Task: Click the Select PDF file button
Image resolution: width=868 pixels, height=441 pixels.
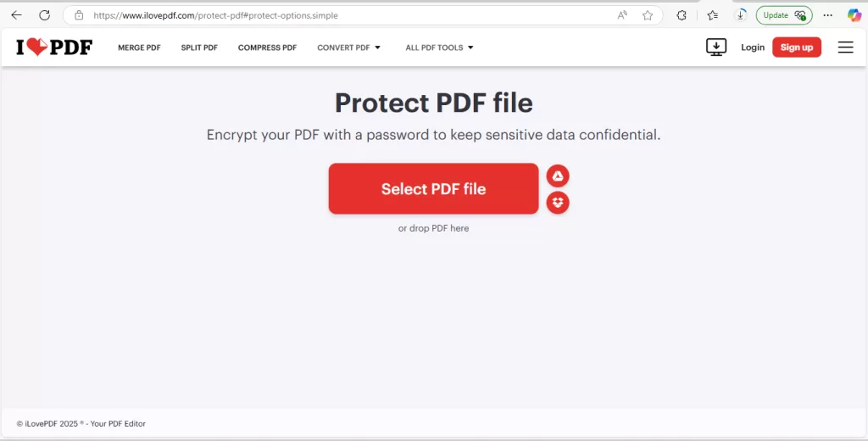Action: point(433,188)
